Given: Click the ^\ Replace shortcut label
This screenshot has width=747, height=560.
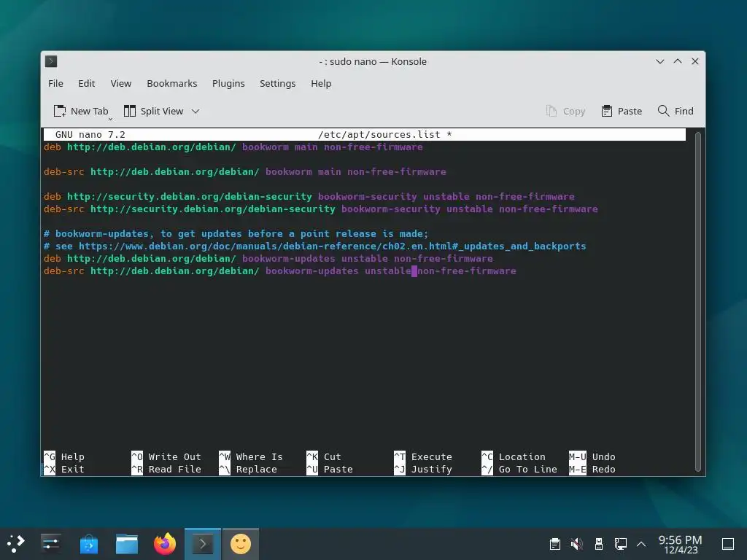Looking at the screenshot, I should click(248, 469).
